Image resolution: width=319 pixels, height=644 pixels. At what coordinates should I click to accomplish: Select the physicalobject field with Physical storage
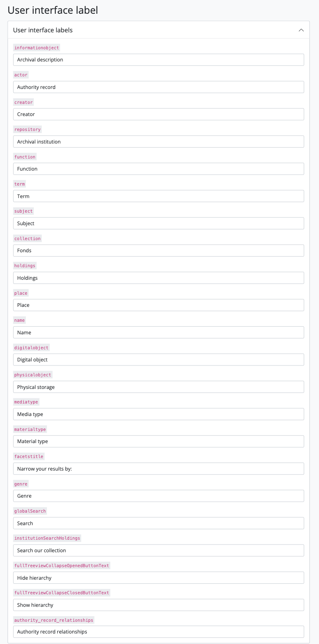(158, 387)
